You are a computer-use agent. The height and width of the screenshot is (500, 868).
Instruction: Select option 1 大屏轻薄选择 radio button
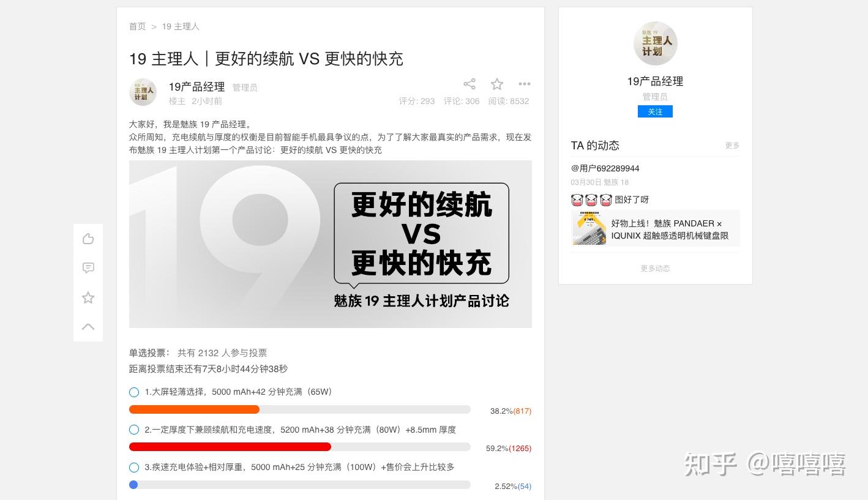click(x=134, y=392)
